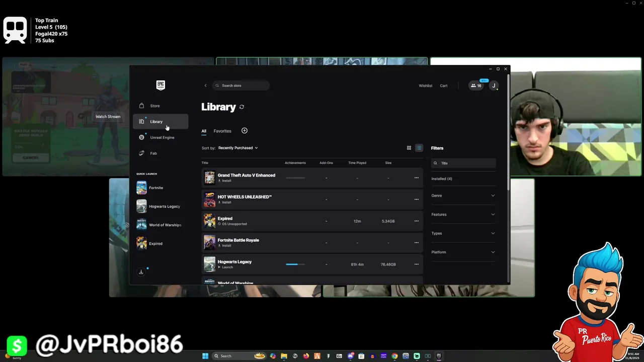
Task: Focus the Search store field
Action: coord(241,85)
